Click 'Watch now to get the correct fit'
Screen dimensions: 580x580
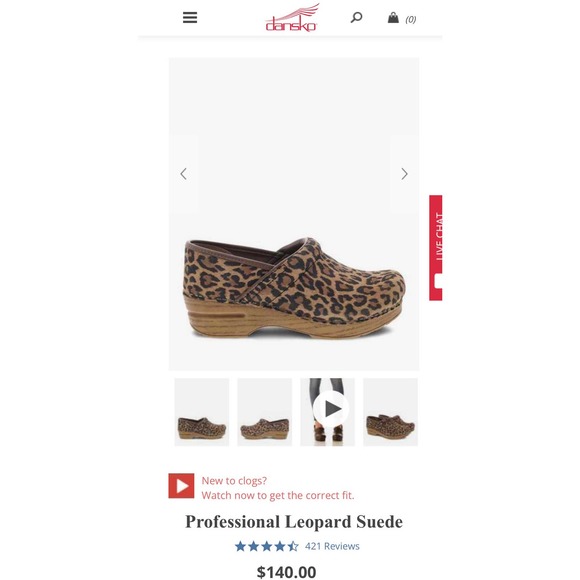point(278,495)
